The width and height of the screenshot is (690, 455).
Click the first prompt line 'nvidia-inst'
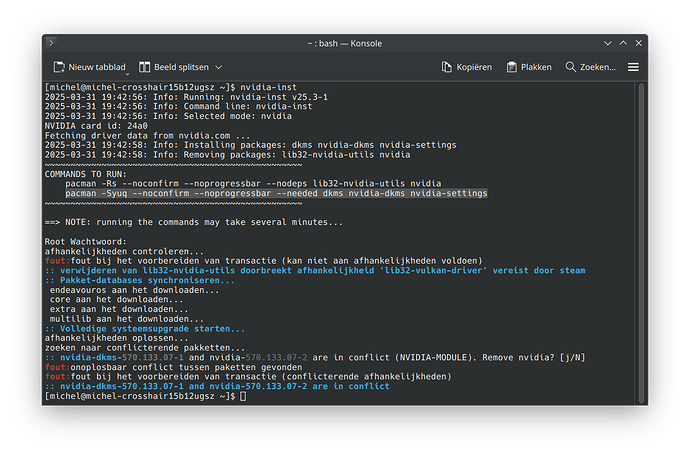171,87
